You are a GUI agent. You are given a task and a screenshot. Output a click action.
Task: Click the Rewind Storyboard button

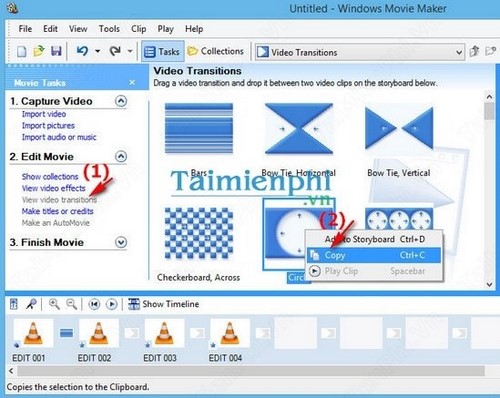pyautogui.click(x=94, y=304)
